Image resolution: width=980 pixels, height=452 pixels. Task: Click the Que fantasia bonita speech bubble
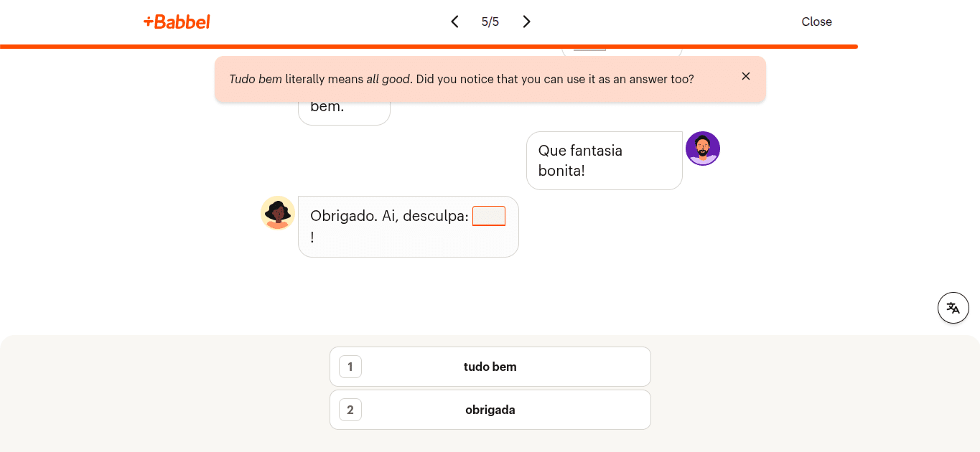tap(604, 160)
